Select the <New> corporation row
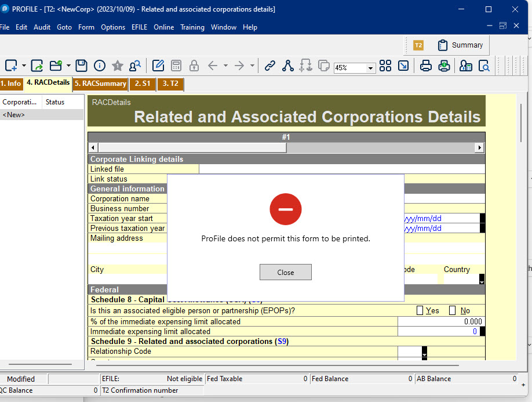 (42, 115)
